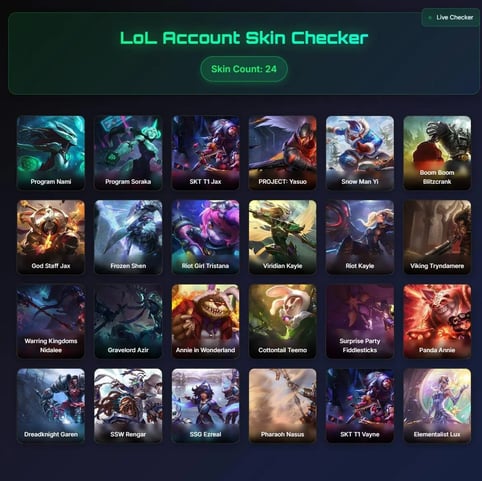This screenshot has height=481, width=482.
Task: Click the Viking Tryndamere skin card
Action: 437,237
